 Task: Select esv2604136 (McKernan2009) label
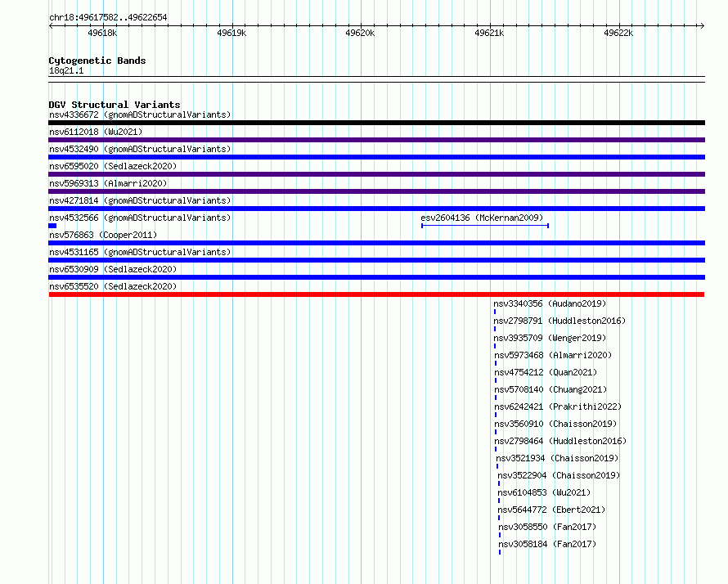pos(482,218)
